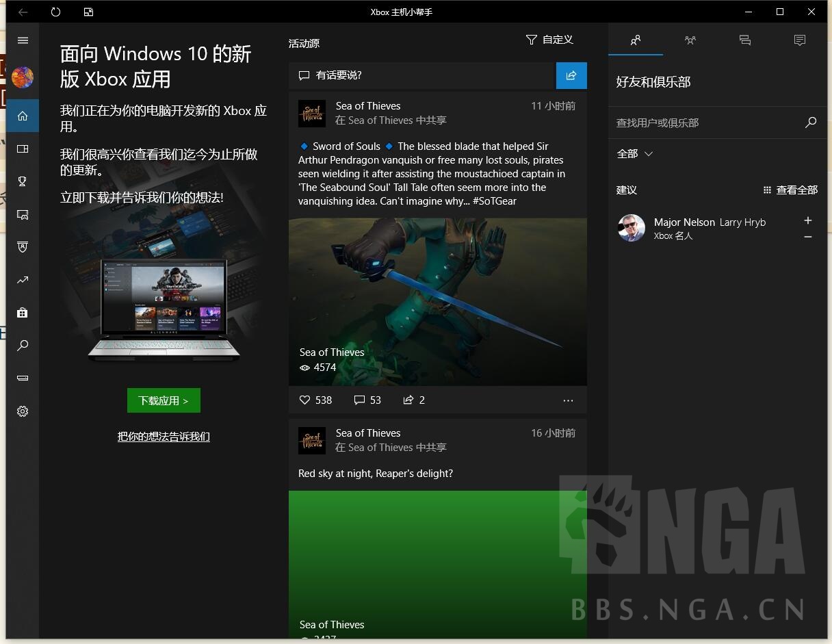Open comments on post showing 53
This screenshot has width=832, height=644.
[367, 400]
